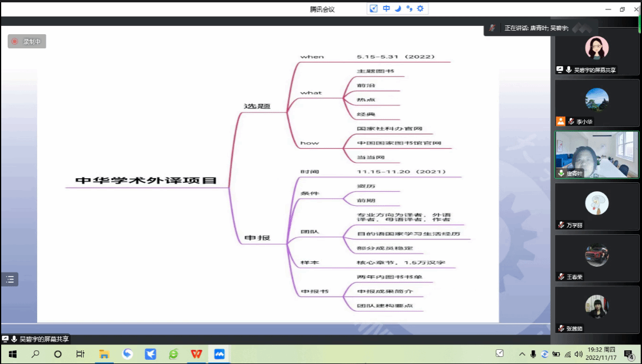
Task: Toggle IME Chinese/English mode button
Action: (x=386, y=8)
